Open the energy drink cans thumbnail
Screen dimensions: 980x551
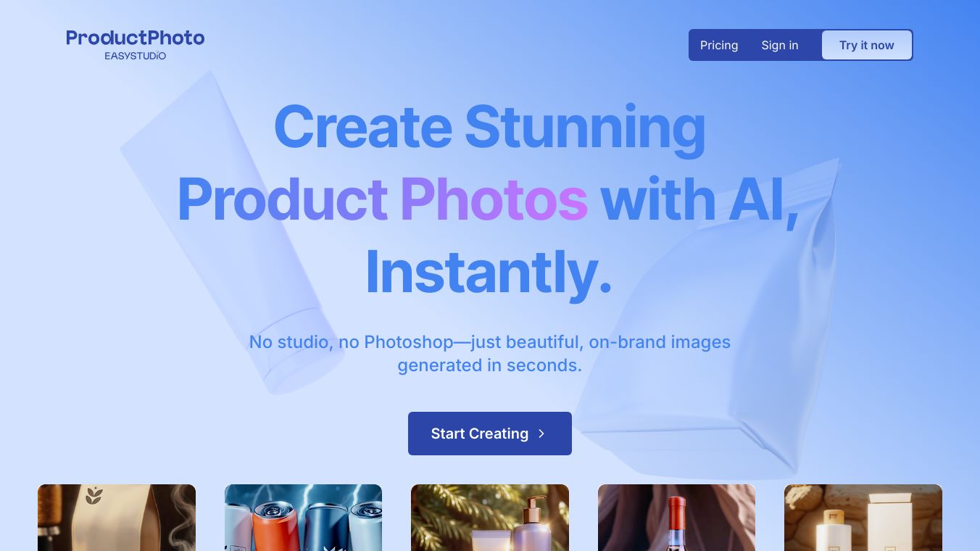[x=303, y=518]
